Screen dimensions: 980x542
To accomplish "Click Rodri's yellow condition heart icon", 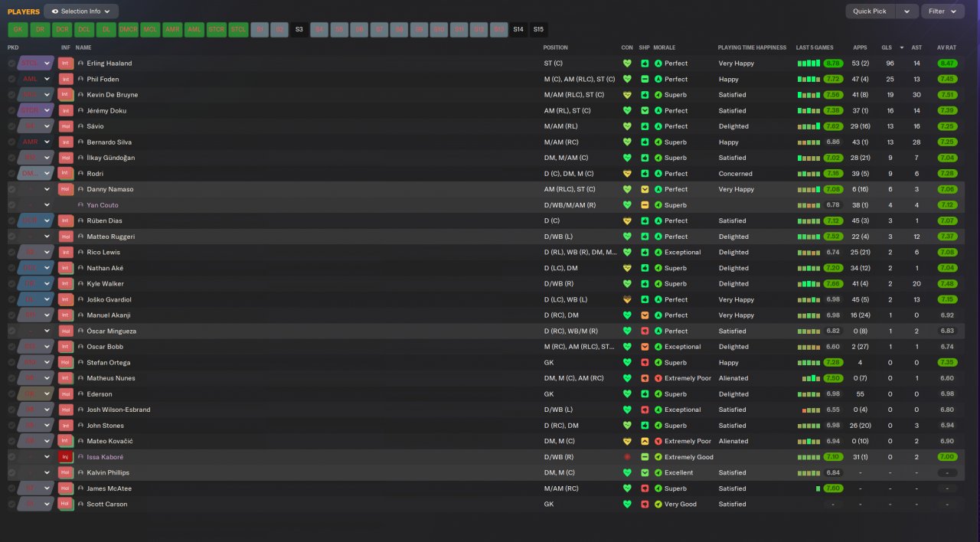I will tap(628, 174).
